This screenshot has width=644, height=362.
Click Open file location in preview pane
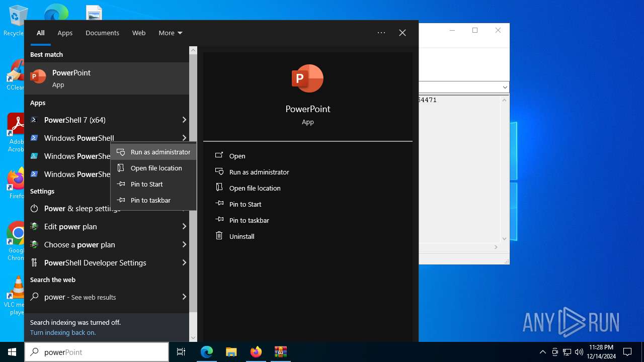click(248, 188)
